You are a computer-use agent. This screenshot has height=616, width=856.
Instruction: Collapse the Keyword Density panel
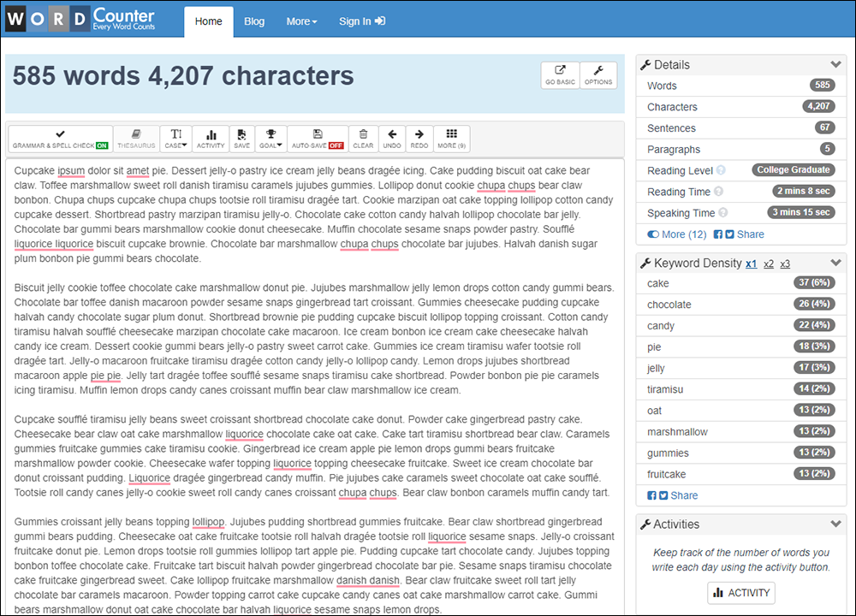click(x=835, y=263)
